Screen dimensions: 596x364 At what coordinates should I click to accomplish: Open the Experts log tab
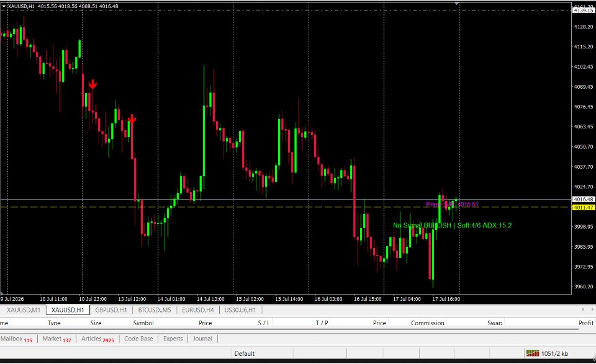tap(173, 339)
